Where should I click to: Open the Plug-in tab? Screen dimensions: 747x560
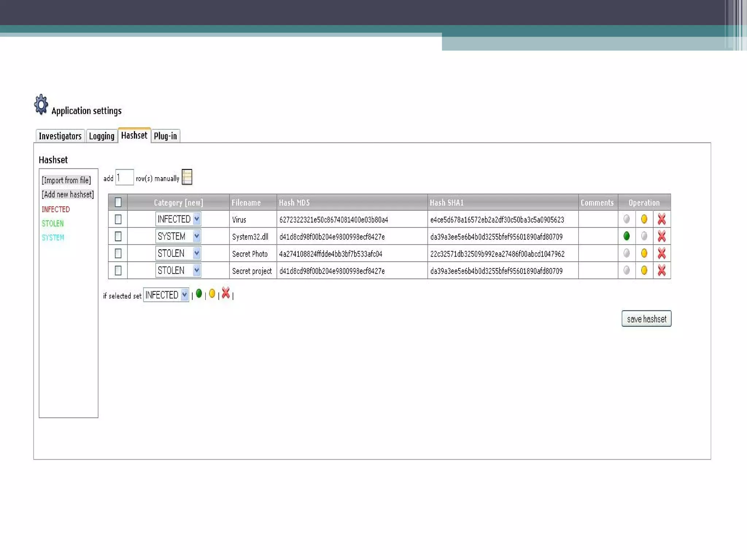(165, 136)
